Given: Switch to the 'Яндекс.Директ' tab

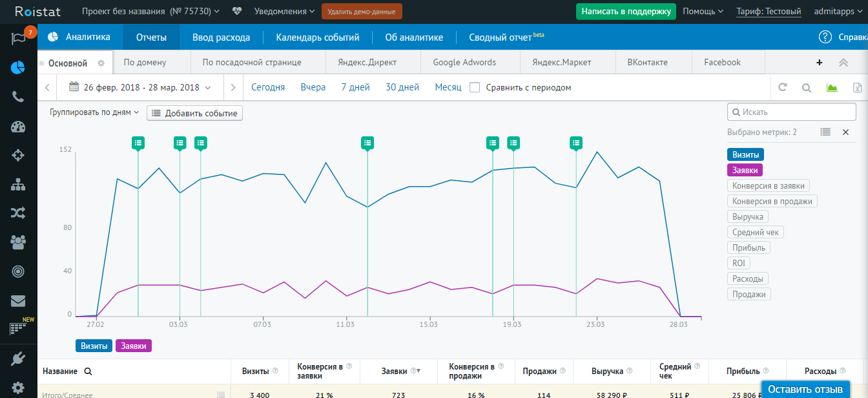Looking at the screenshot, I should 367,63.
